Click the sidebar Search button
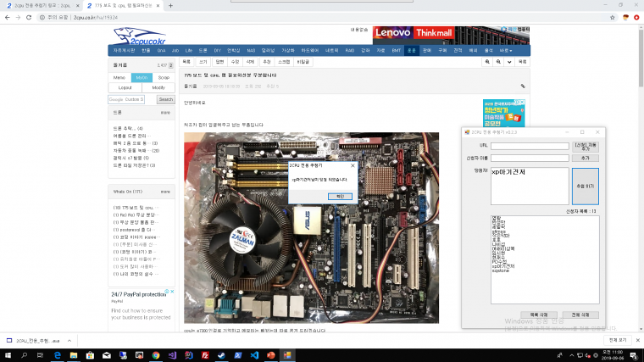The image size is (644, 362). click(x=165, y=99)
